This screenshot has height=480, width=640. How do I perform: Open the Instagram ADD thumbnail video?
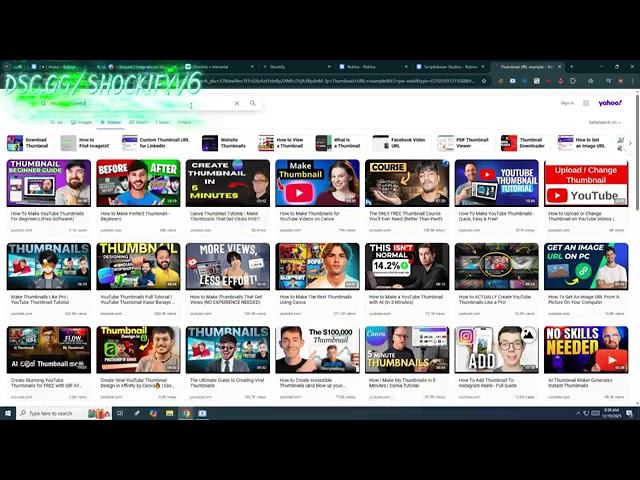pyautogui.click(x=496, y=349)
